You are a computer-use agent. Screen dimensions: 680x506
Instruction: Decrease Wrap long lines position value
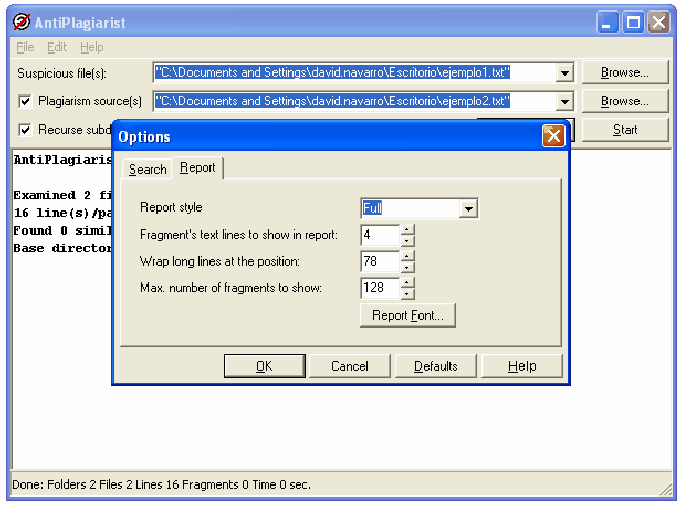click(x=407, y=267)
